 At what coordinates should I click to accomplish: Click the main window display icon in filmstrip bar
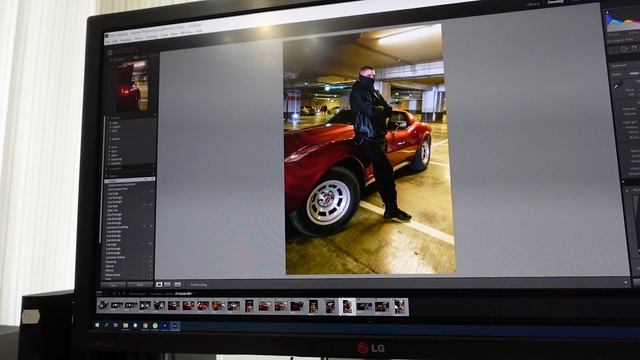click(99, 293)
